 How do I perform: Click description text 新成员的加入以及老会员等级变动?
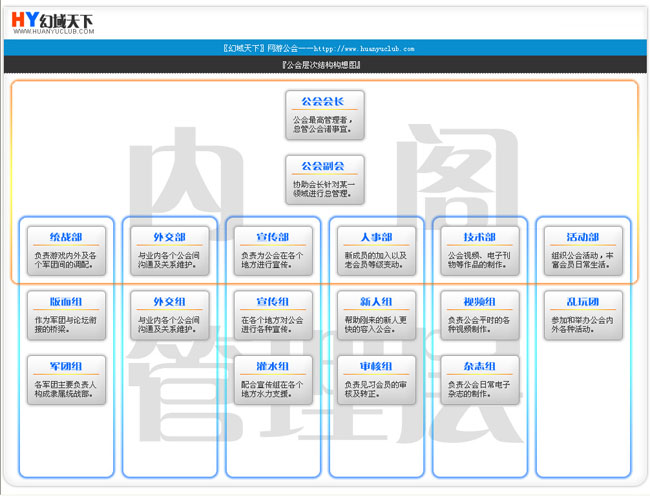tap(375, 260)
